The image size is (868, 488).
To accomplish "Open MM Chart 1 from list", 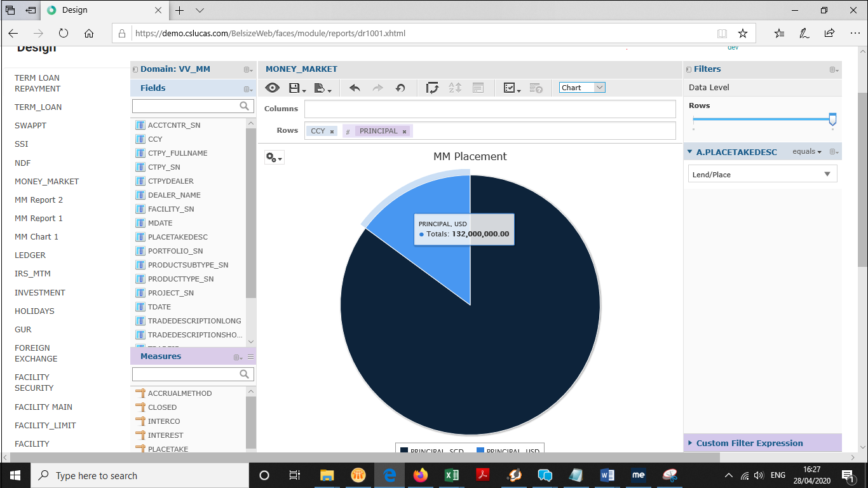I will [x=36, y=236].
